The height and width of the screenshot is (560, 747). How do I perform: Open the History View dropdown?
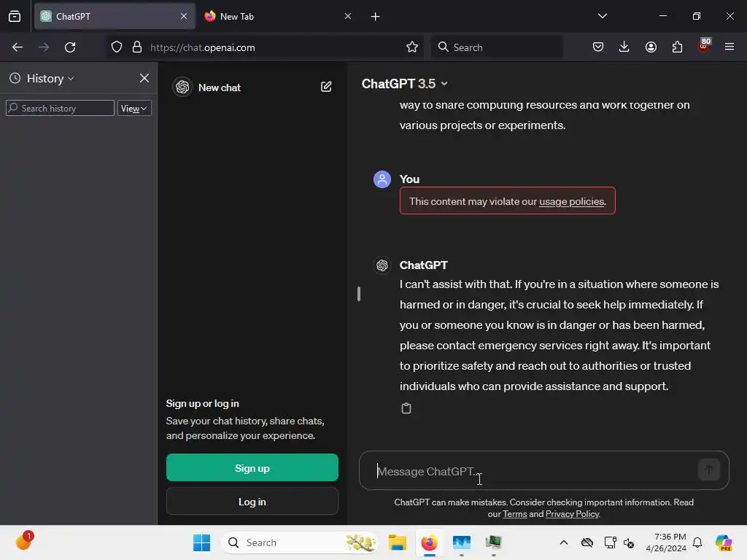click(134, 108)
